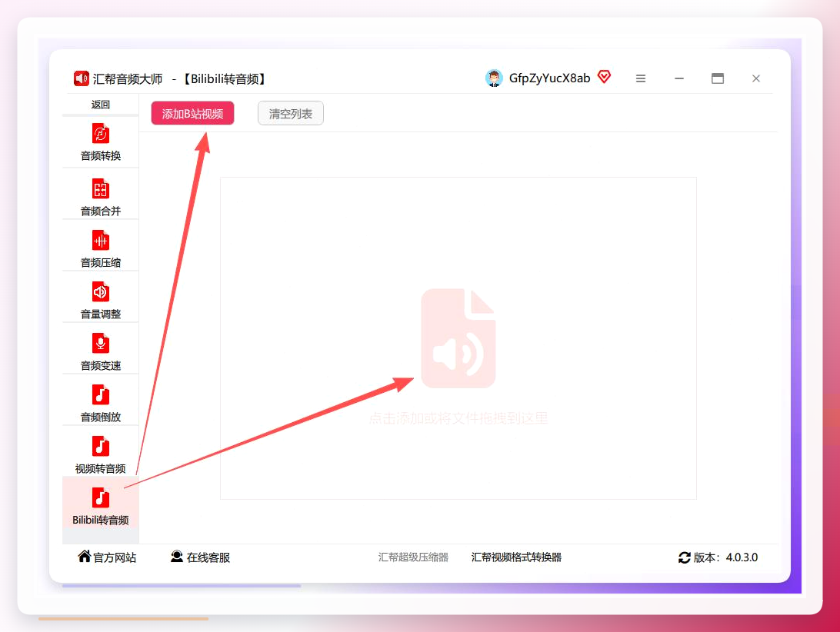The image size is (840, 632).
Task: Click the 清空列表 clear list button
Action: point(290,114)
